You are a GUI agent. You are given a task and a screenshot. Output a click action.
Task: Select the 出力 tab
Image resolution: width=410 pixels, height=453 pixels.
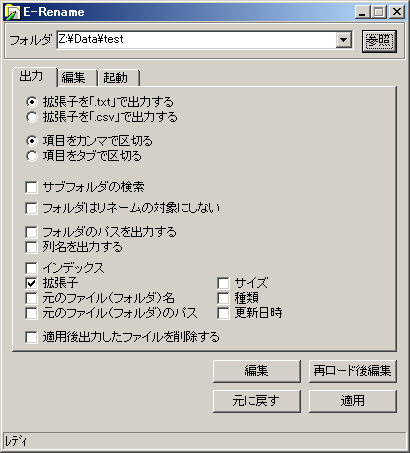31,77
